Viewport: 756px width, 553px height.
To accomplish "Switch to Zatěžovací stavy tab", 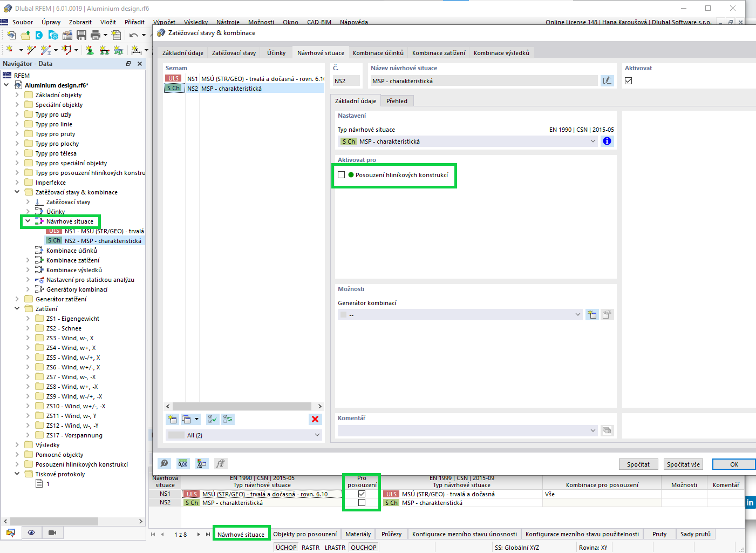I will pos(234,53).
